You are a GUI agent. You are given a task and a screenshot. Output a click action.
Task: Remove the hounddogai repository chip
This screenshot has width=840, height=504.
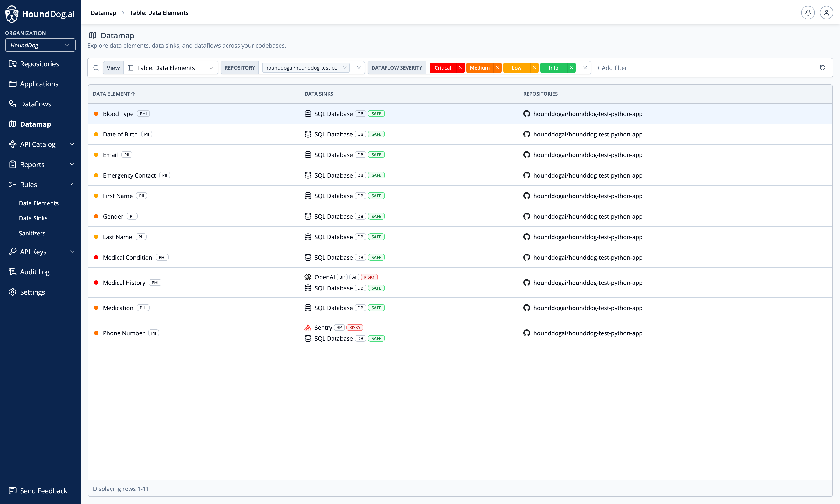[x=345, y=68]
